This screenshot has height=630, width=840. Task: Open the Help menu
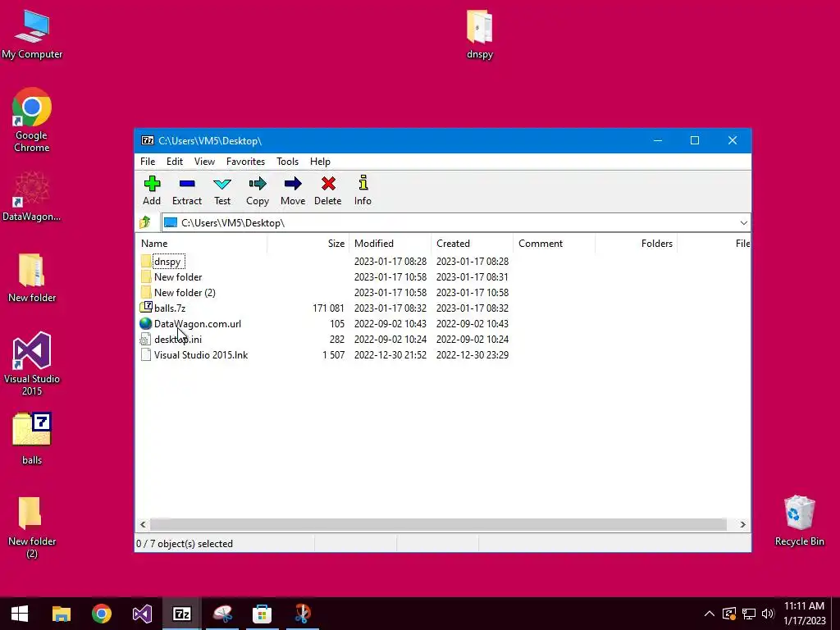[x=320, y=162]
